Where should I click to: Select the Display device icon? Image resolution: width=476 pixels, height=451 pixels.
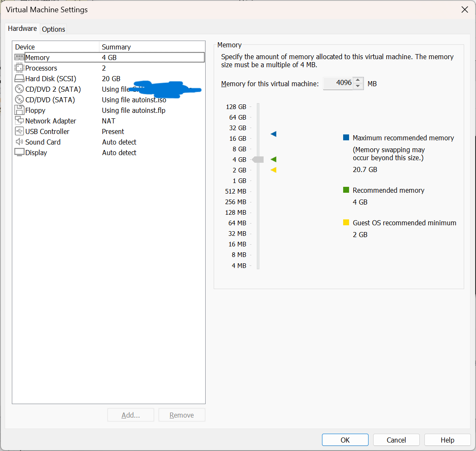tap(19, 152)
